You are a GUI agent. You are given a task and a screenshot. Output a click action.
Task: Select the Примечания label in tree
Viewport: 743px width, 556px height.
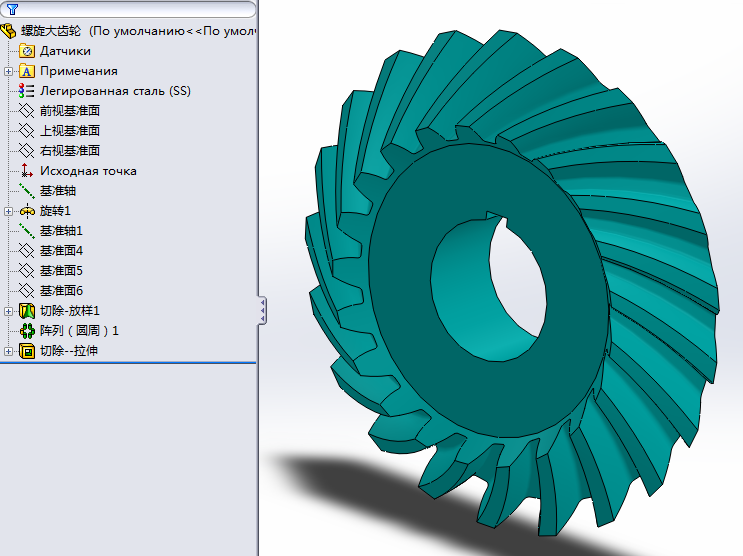(x=79, y=71)
